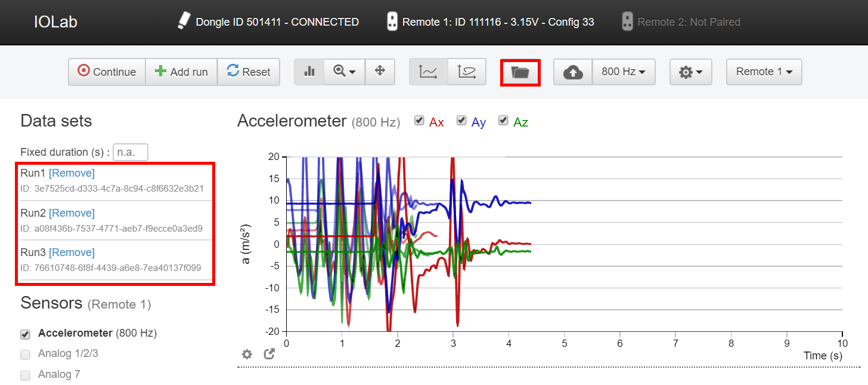Click the Fixed duration input field
Screen dimensions: 868x385
130,152
